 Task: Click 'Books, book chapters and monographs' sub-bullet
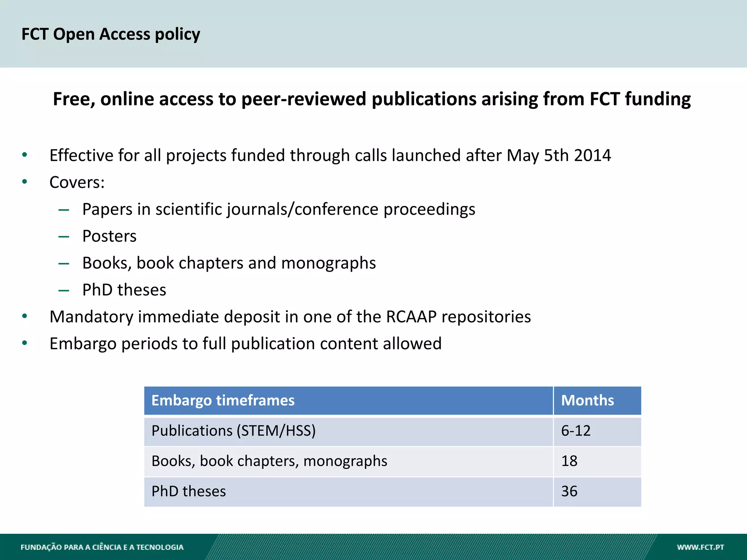pyautogui.click(x=229, y=263)
